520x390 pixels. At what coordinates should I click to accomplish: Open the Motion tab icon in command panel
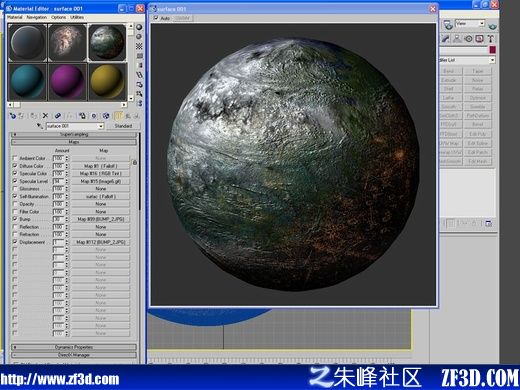coord(468,39)
